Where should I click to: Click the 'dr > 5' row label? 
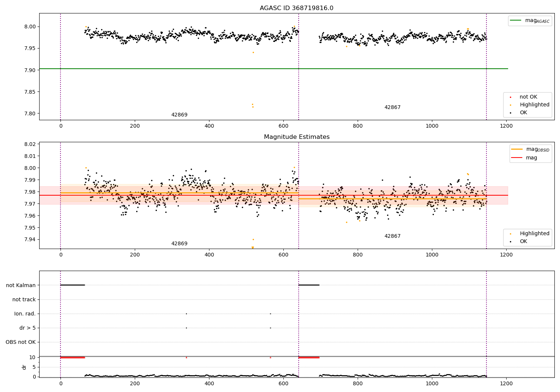(28, 328)
